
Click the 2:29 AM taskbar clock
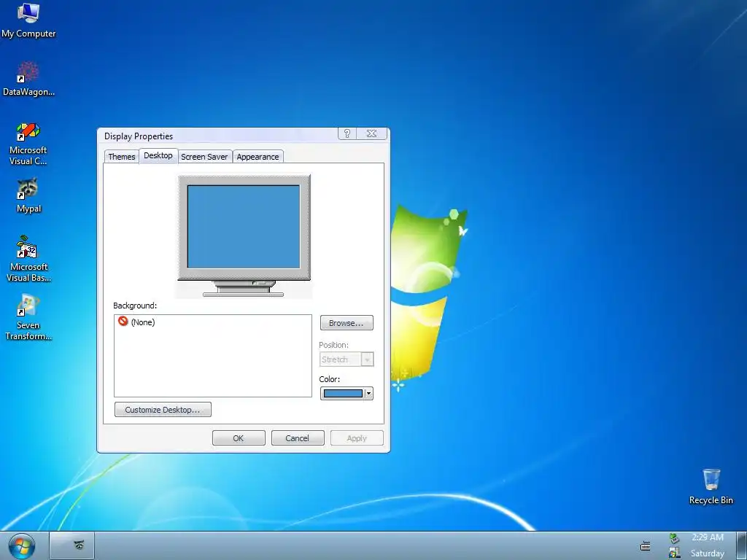pyautogui.click(x=707, y=537)
